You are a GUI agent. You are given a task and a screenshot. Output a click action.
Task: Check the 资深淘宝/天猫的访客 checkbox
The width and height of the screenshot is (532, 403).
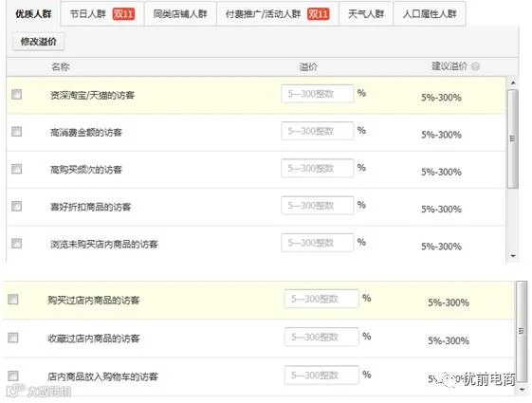click(17, 94)
